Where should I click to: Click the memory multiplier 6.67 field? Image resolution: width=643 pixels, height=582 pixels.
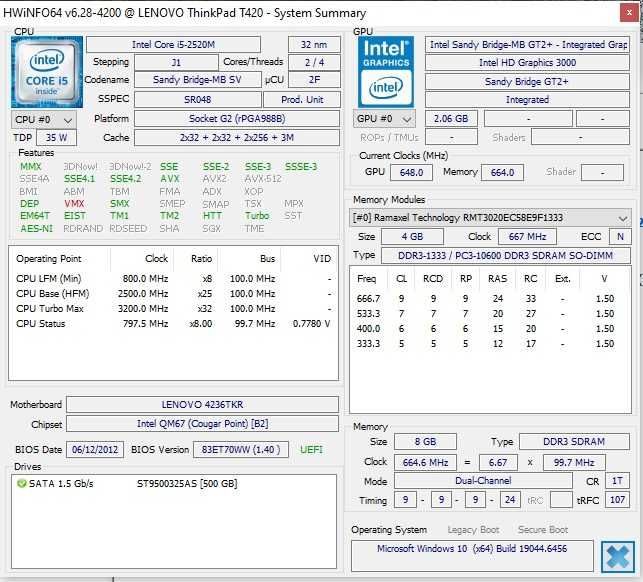[498, 462]
